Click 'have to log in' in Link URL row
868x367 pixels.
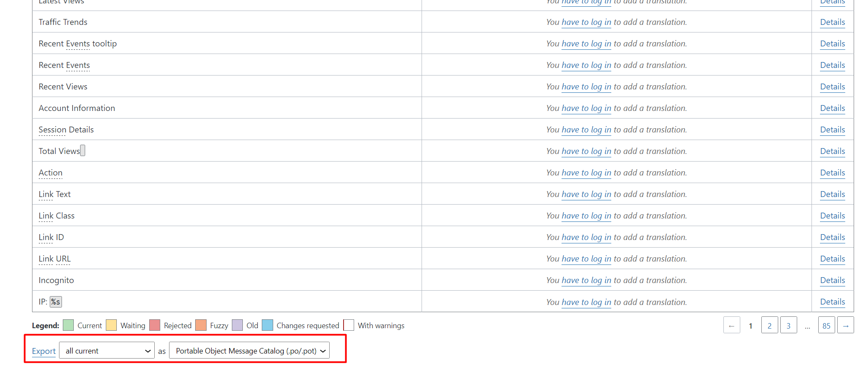(586, 259)
